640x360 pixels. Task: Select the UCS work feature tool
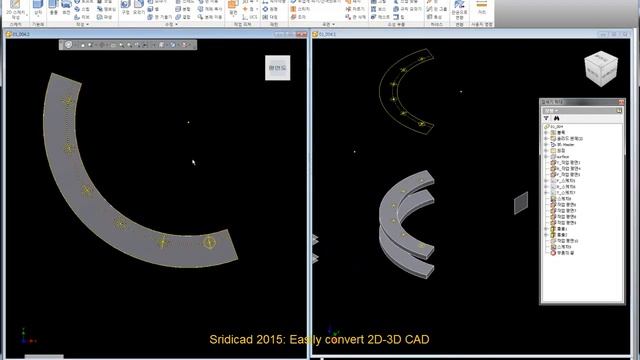point(249,17)
